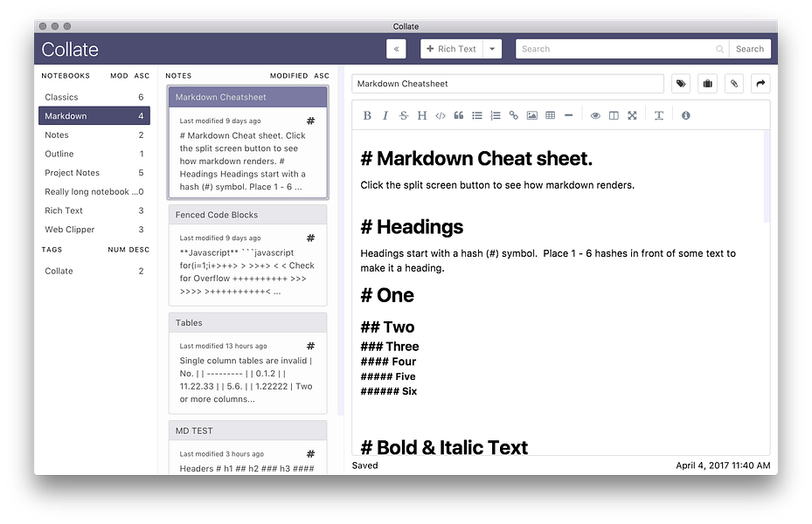The height and width of the screenshot is (524, 812).
Task: Edit the note title field Markdown Cheatsheet
Action: 508,83
